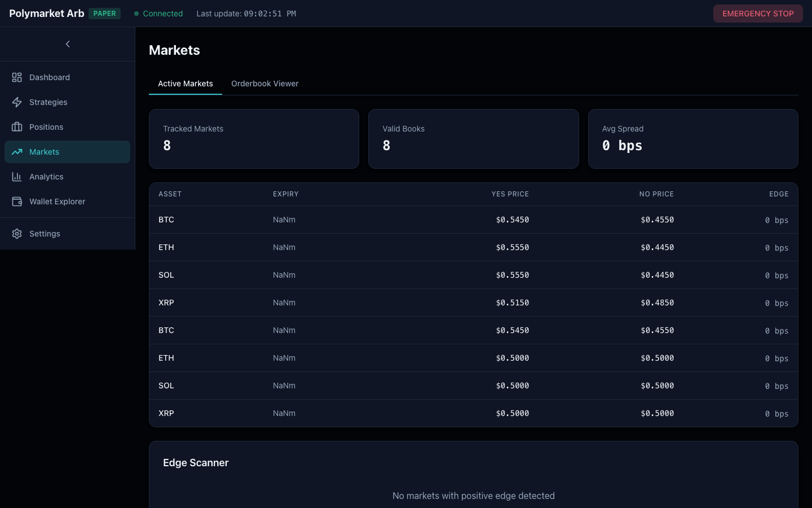The height and width of the screenshot is (508, 812).
Task: Click the Markets trending-line icon
Action: [16, 152]
